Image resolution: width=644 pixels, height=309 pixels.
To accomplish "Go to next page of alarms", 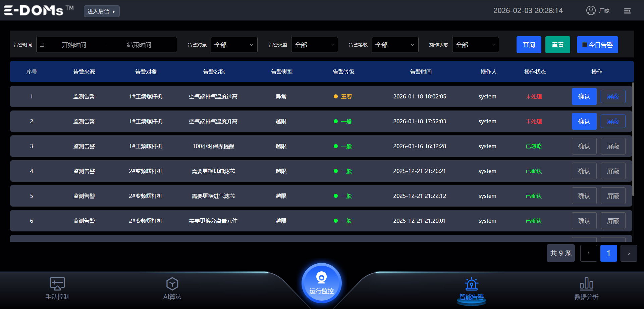I will click(629, 253).
